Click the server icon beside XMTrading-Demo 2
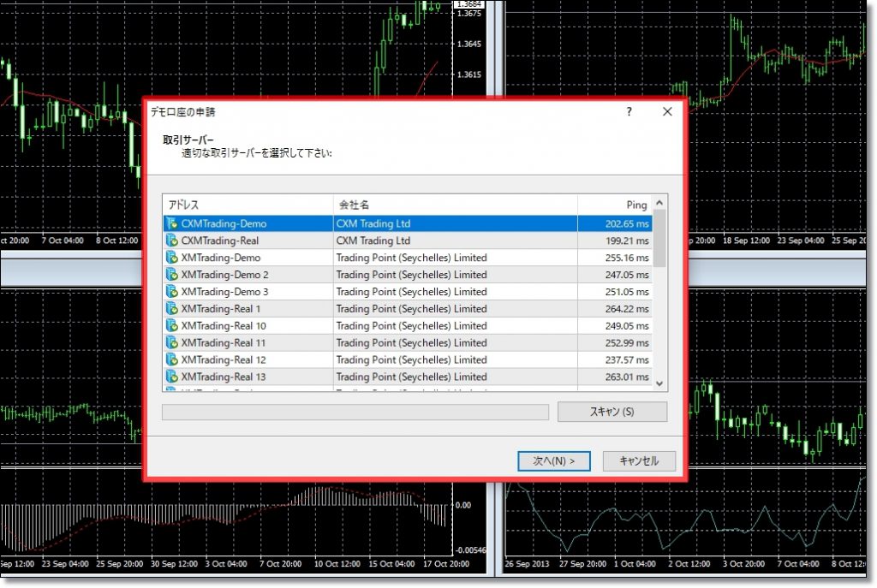The width and height of the screenshot is (877, 588). point(171,275)
